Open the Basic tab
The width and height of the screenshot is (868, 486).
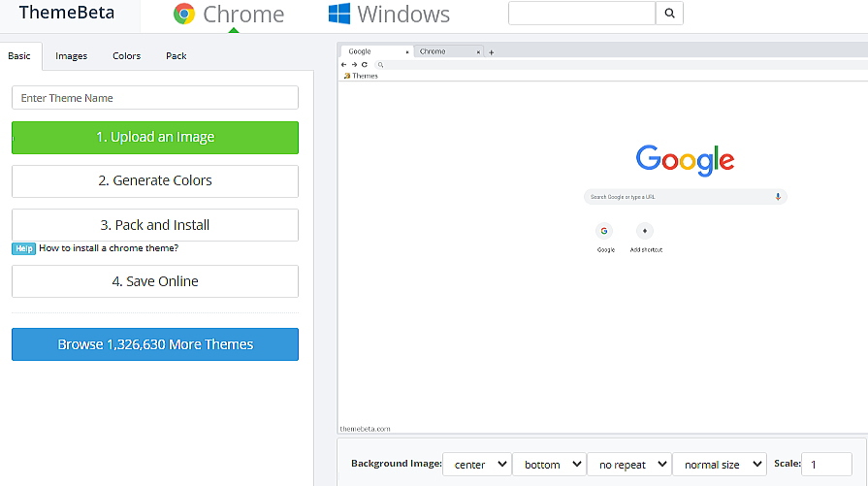tap(19, 56)
